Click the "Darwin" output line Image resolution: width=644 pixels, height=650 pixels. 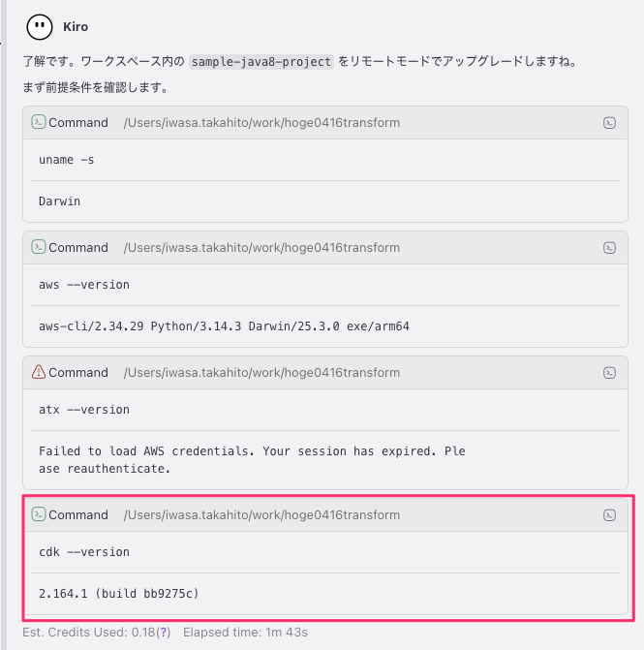[59, 201]
